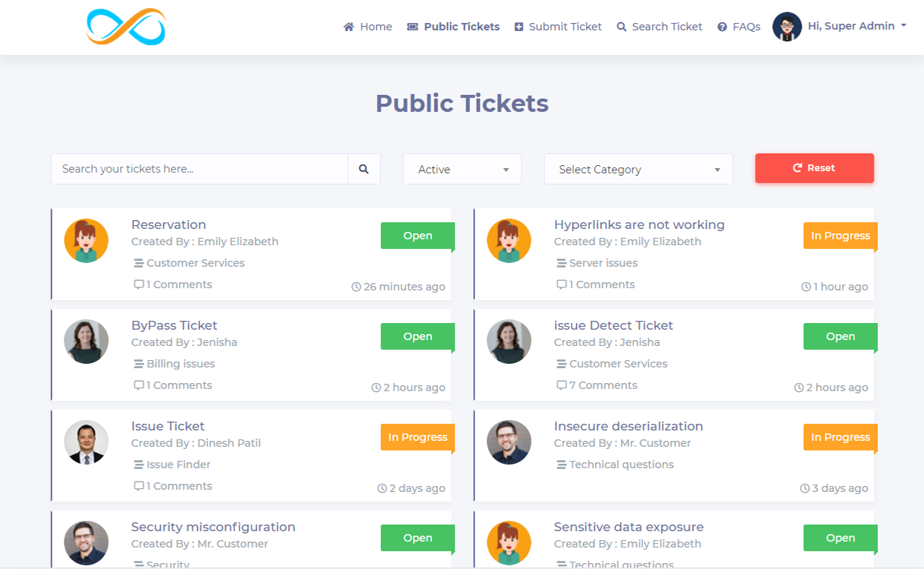Click the clock icon showing 26 minutes ago
Viewport: 924px width, 569px height.
(x=357, y=286)
